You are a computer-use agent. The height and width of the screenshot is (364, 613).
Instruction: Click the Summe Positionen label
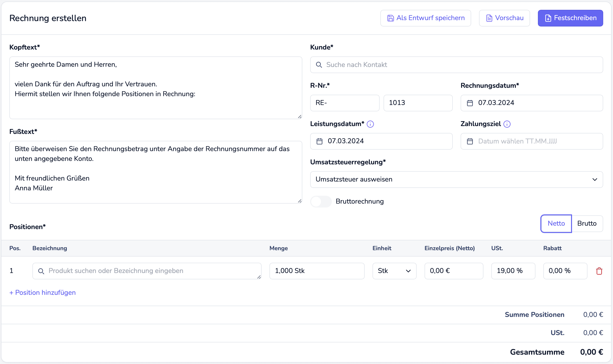click(x=534, y=315)
